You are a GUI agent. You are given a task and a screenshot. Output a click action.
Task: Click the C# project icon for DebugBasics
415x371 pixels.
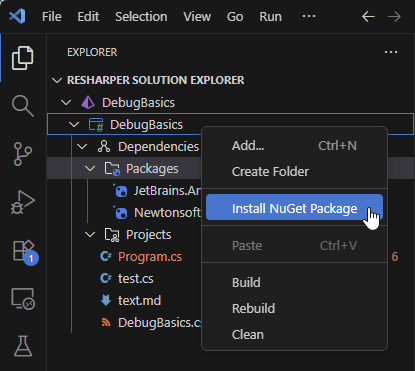click(96, 125)
